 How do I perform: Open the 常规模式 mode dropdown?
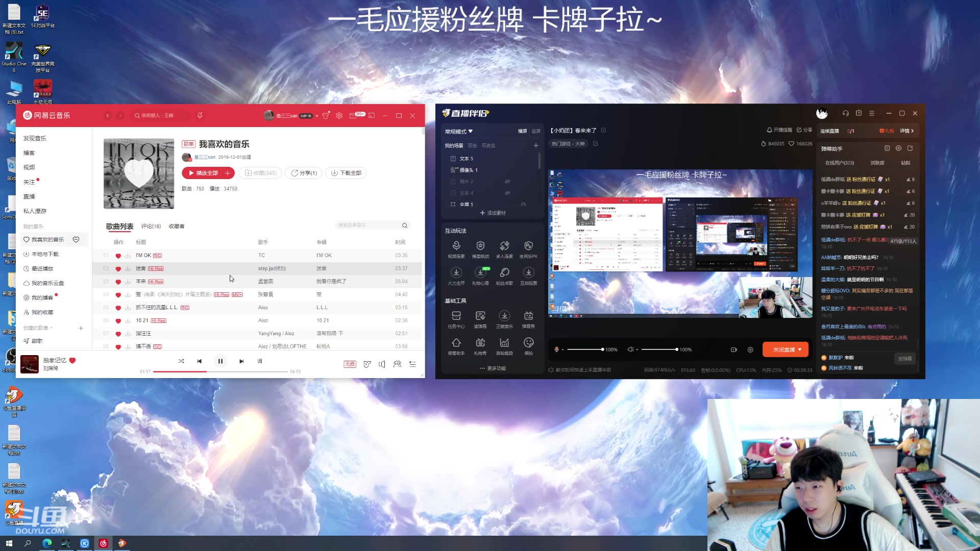pos(458,131)
